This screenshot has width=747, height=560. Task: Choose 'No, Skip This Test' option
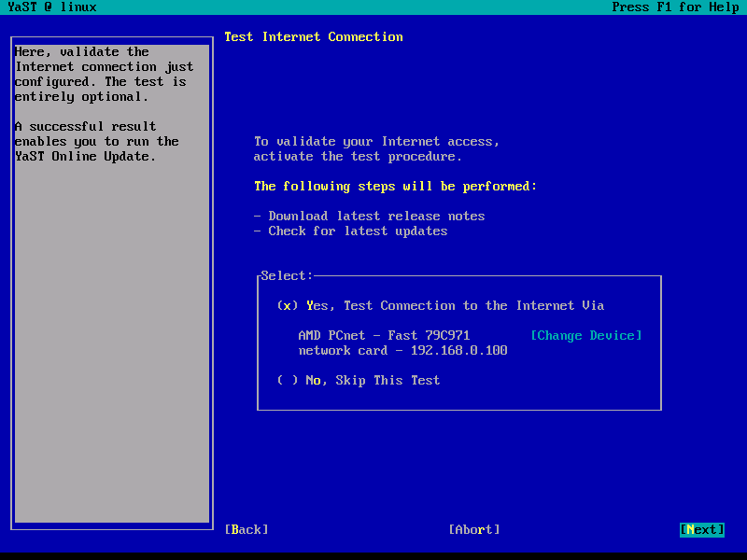coord(359,381)
